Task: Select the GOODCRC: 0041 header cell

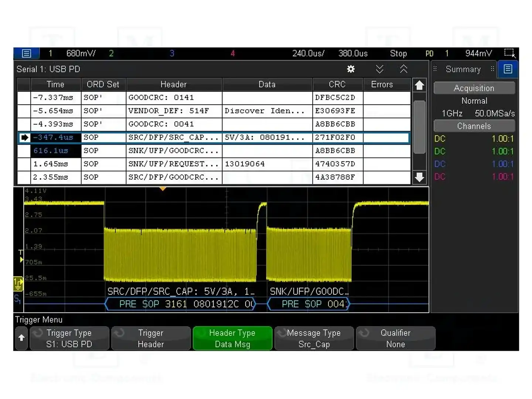Action: click(x=174, y=124)
